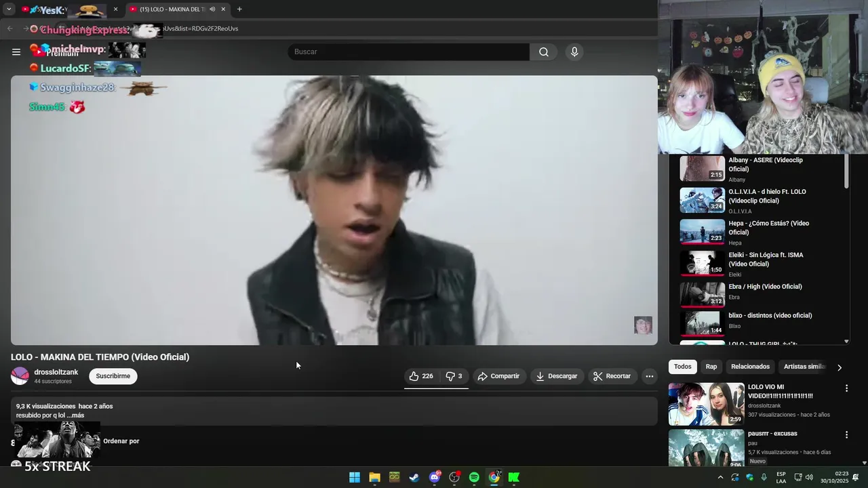The height and width of the screenshot is (488, 868).
Task: Click the search magnifier button
Action: (x=544, y=52)
